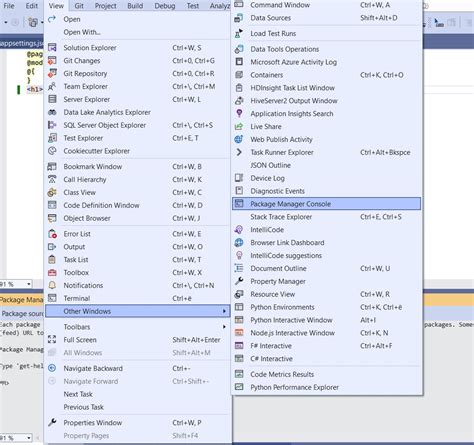The image size is (474, 445).
Task: Click the Git Repository icon
Action: tap(52, 73)
